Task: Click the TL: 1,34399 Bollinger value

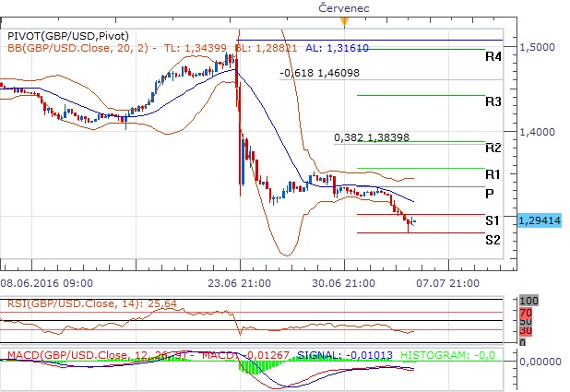Action: pos(196,48)
